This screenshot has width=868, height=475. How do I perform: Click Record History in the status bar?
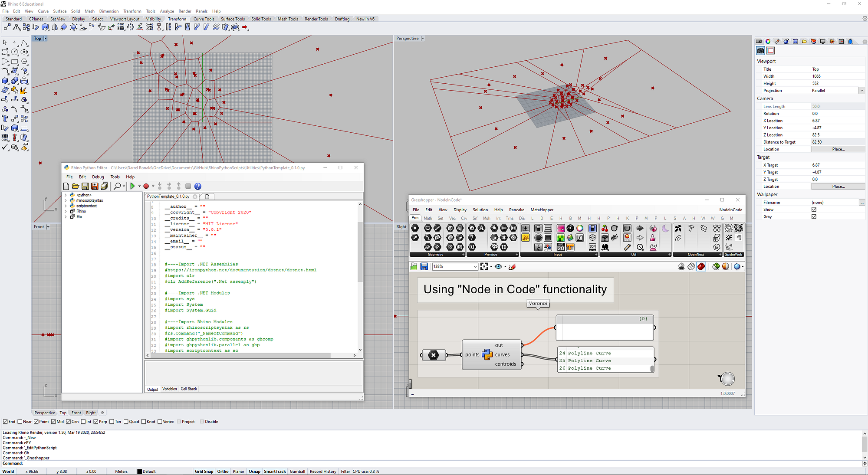click(323, 471)
